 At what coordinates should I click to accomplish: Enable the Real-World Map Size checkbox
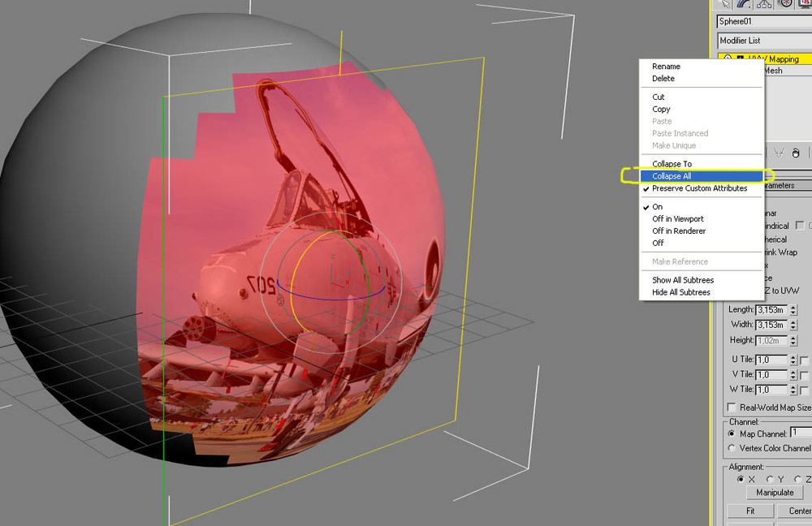point(732,407)
